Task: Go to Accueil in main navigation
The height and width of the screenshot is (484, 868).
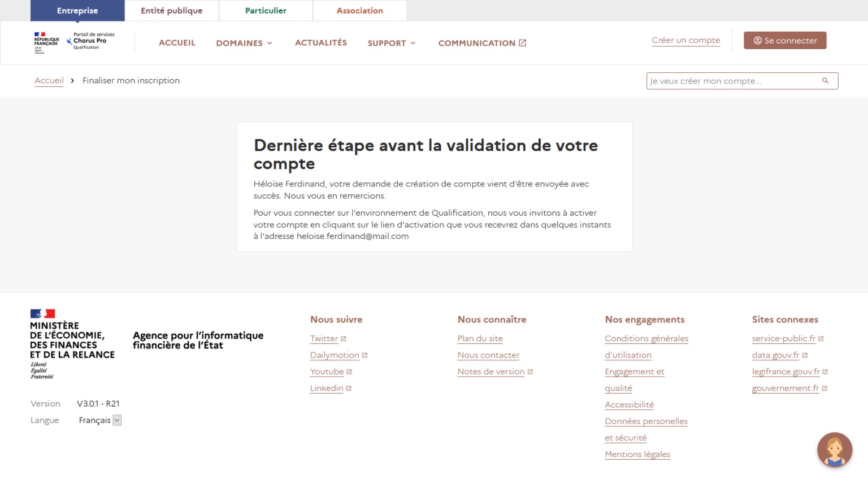Action: pos(177,43)
